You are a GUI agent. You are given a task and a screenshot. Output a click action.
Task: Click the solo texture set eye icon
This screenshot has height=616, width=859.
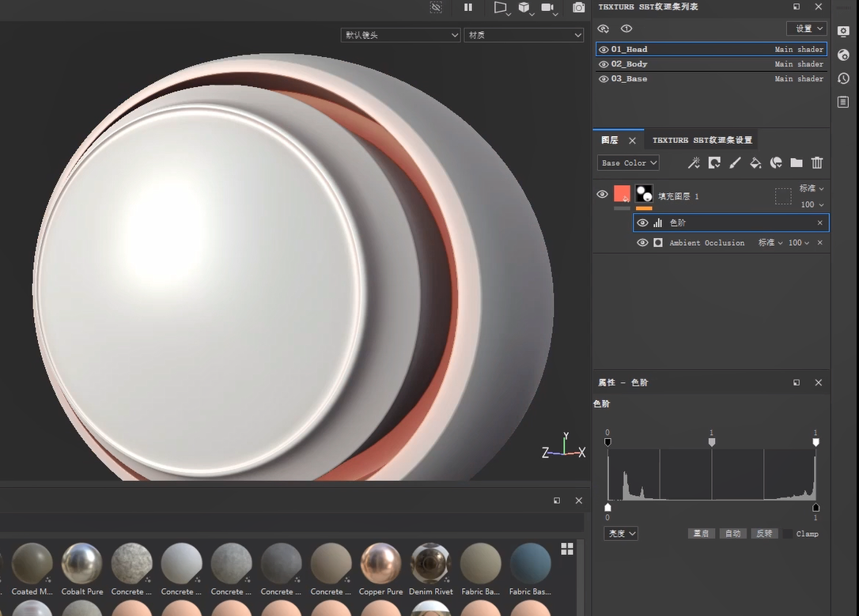[626, 28]
